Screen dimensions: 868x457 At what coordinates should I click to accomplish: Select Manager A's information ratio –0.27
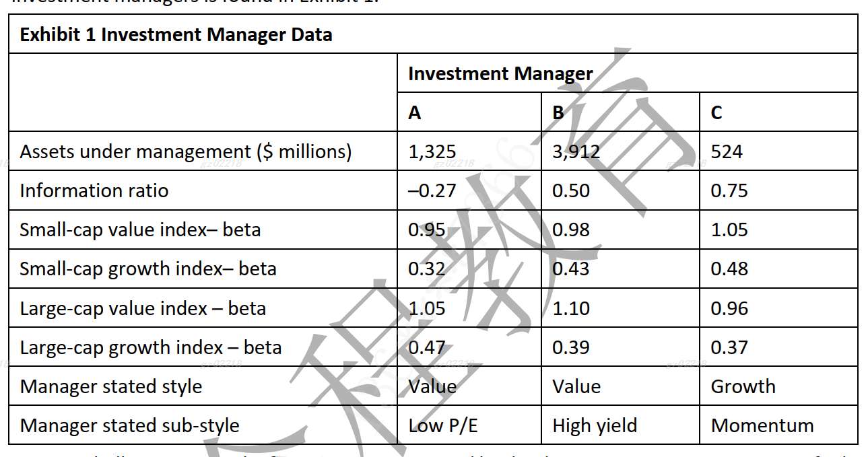click(x=432, y=190)
